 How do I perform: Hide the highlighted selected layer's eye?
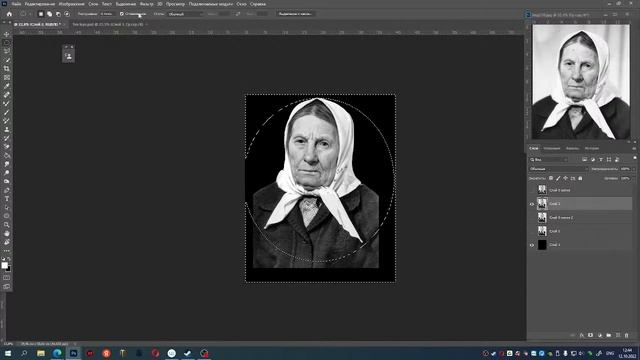[x=531, y=204]
